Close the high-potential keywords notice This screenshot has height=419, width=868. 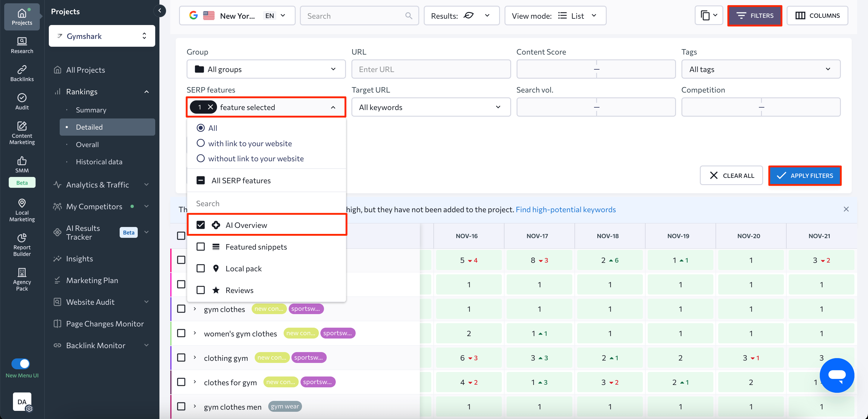point(846,209)
